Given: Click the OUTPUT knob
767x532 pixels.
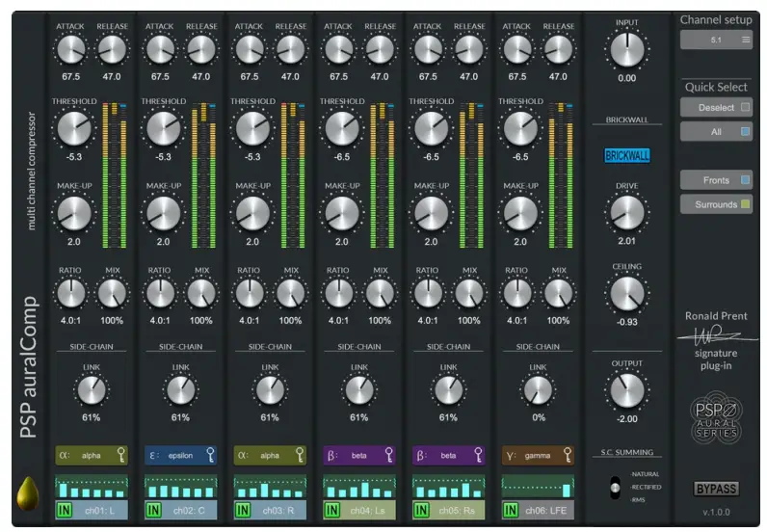Looking at the screenshot, I should point(627,390).
